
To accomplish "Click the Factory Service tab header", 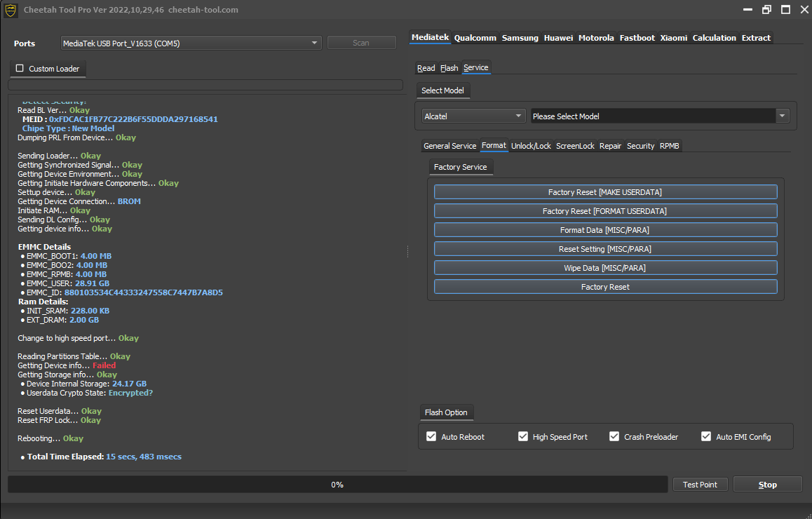I will click(461, 167).
